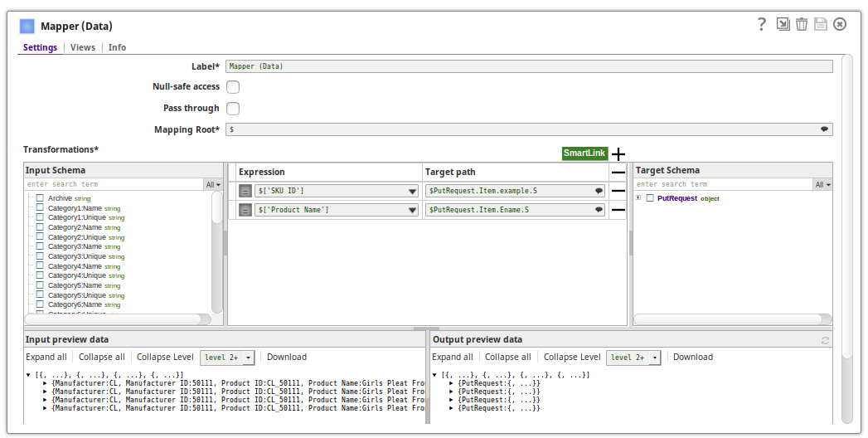Open expression editor bubble for Mapping Root
The image size is (868, 438).
pos(824,129)
